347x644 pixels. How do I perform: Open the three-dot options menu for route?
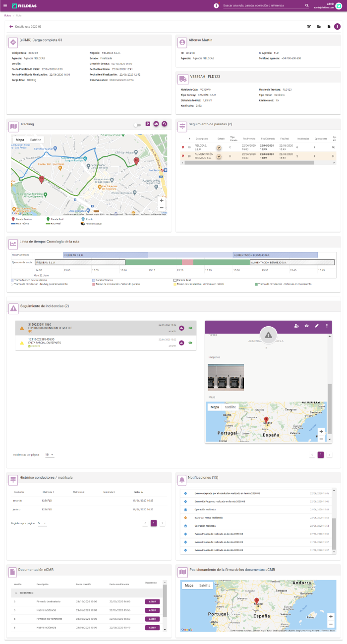pos(337,27)
